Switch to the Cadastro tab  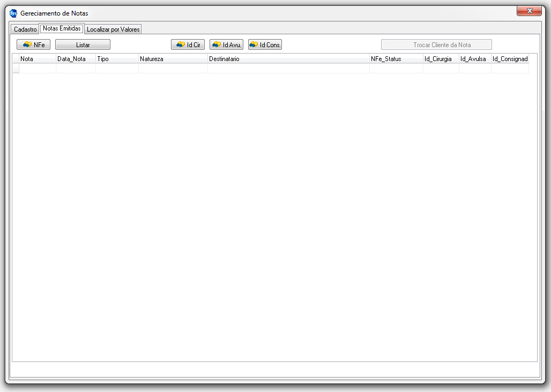[x=25, y=29]
